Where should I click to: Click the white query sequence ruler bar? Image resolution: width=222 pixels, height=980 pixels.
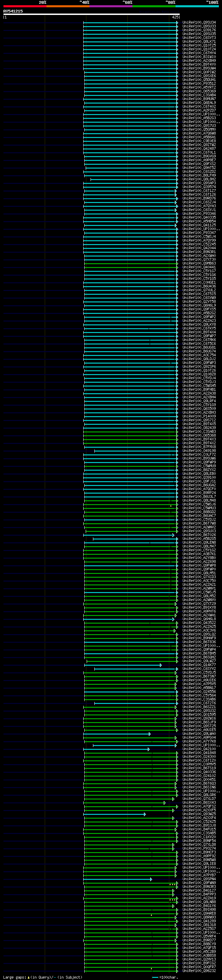tap(92, 14)
